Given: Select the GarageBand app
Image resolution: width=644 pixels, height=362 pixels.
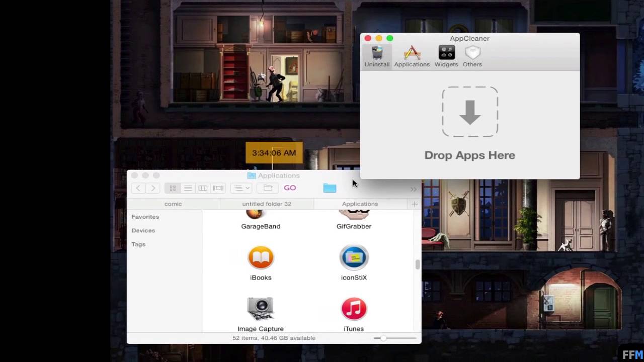Looking at the screenshot, I should [x=261, y=220].
